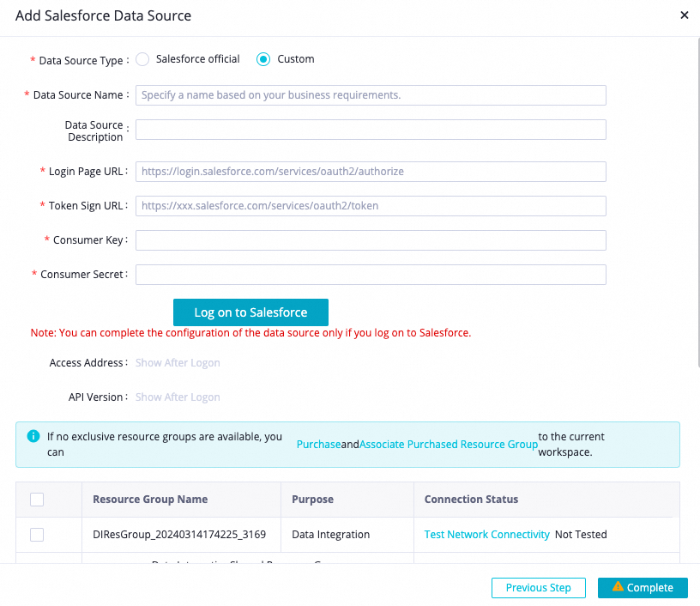Open the Purchase link
Screen dimensions: 700x606
pos(319,445)
